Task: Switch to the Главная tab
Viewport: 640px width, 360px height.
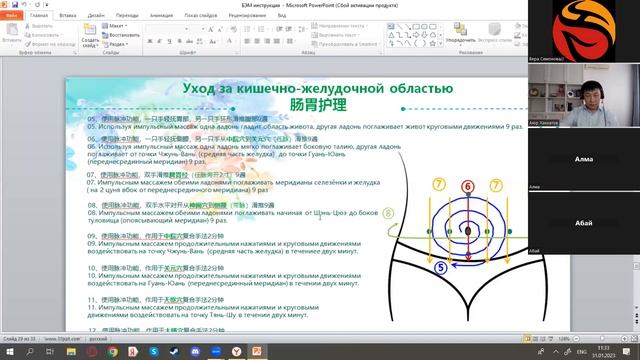Action: 39,15
